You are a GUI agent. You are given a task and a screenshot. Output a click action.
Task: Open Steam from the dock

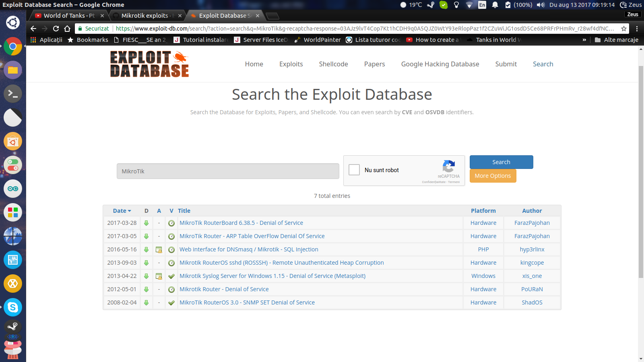coord(13,327)
